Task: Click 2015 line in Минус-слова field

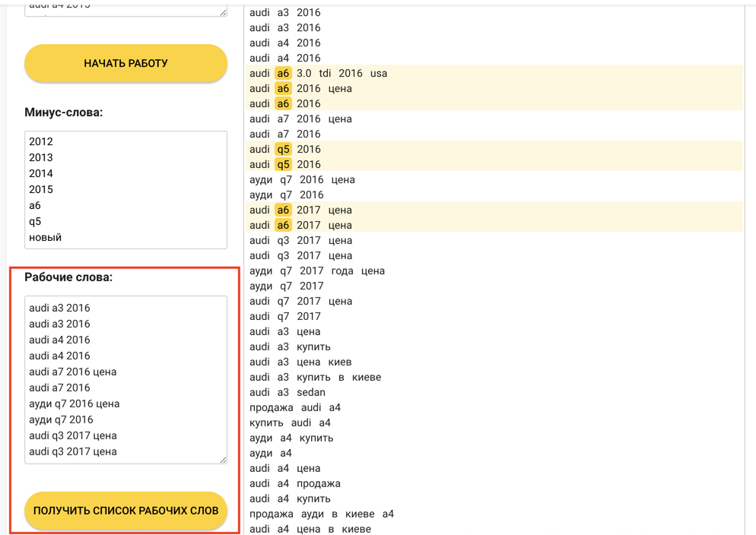Action: point(41,189)
